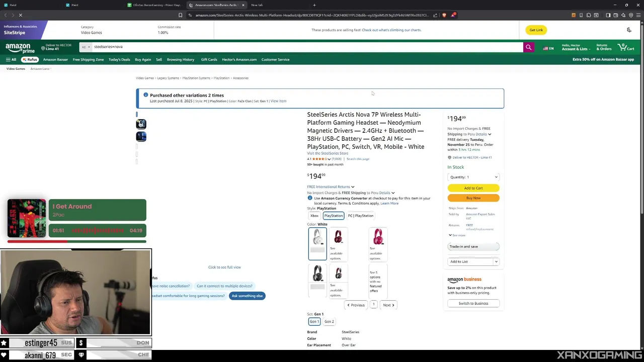Open Free Shipping Zone
Viewport: 644px width, 362px height.
tap(88, 59)
